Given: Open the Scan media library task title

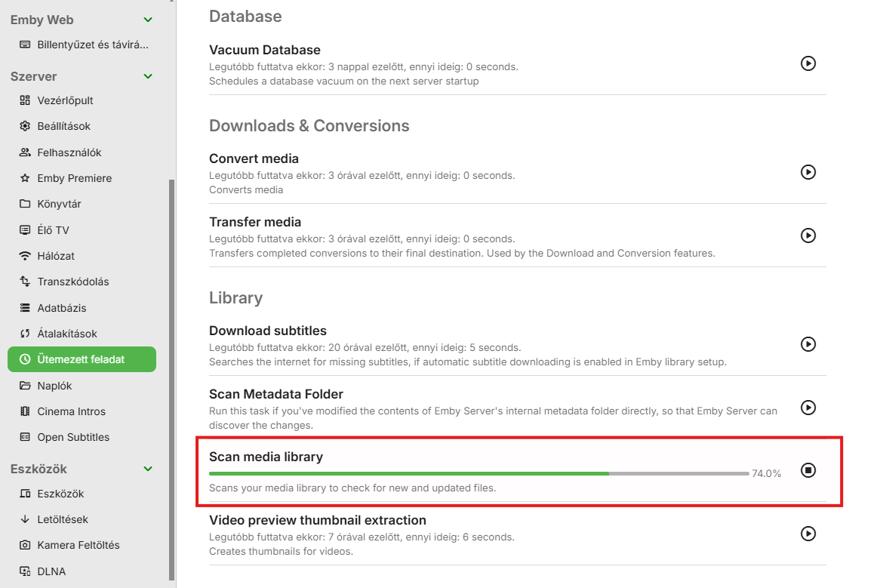Looking at the screenshot, I should [x=266, y=457].
